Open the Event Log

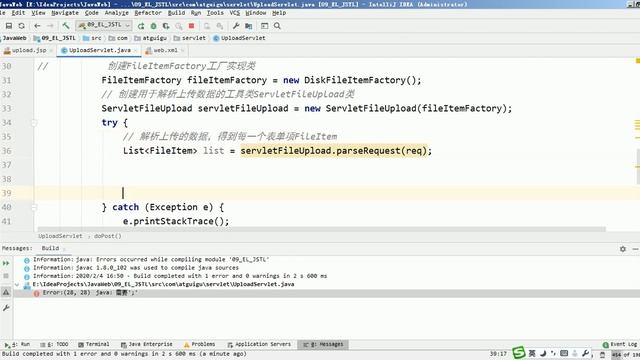click(x=620, y=344)
